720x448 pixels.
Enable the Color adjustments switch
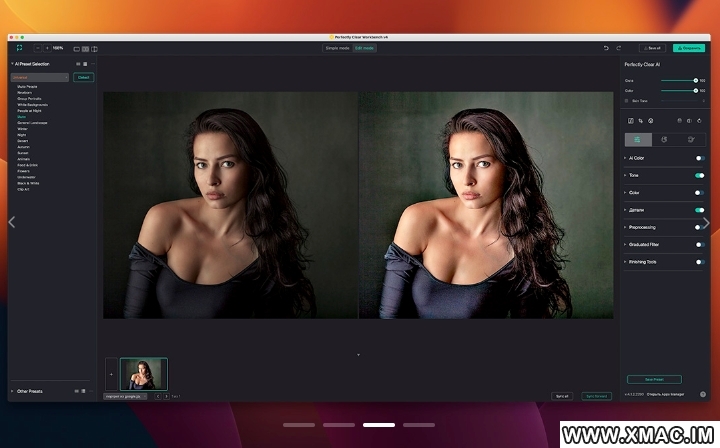[x=700, y=193]
